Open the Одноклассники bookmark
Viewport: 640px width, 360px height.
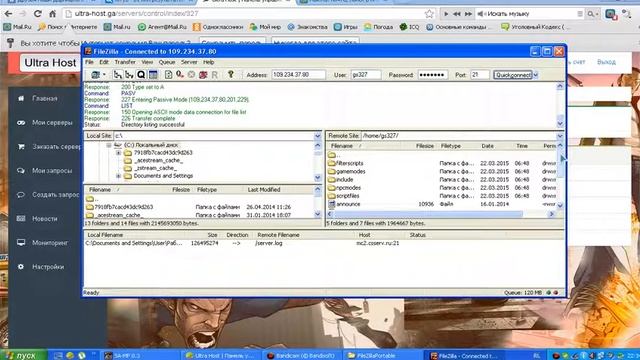coord(218,27)
